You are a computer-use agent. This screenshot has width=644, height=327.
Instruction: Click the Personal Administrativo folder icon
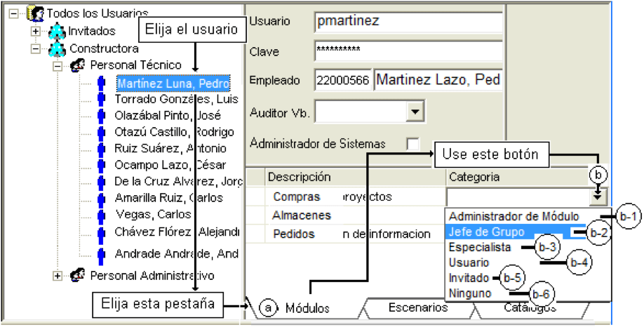point(78,275)
